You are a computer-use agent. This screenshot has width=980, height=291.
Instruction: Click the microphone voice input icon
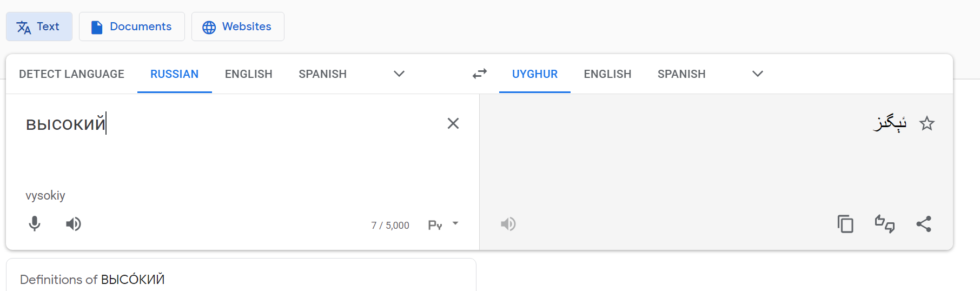[x=35, y=224]
